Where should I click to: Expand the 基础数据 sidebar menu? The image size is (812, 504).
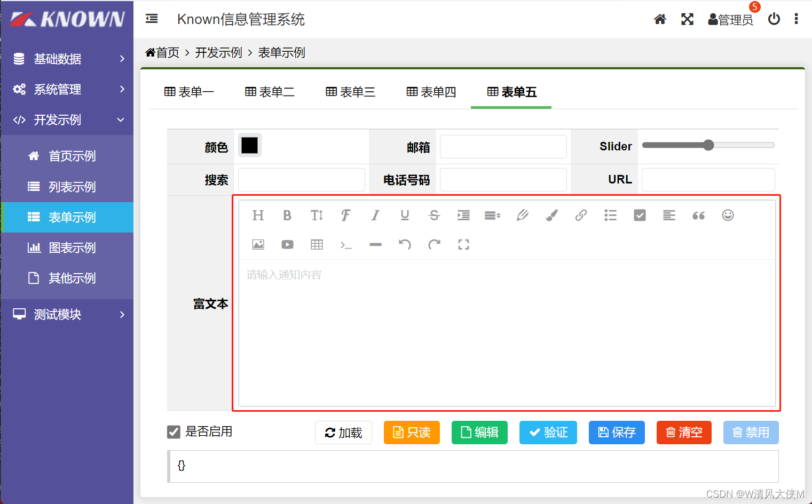[67, 59]
